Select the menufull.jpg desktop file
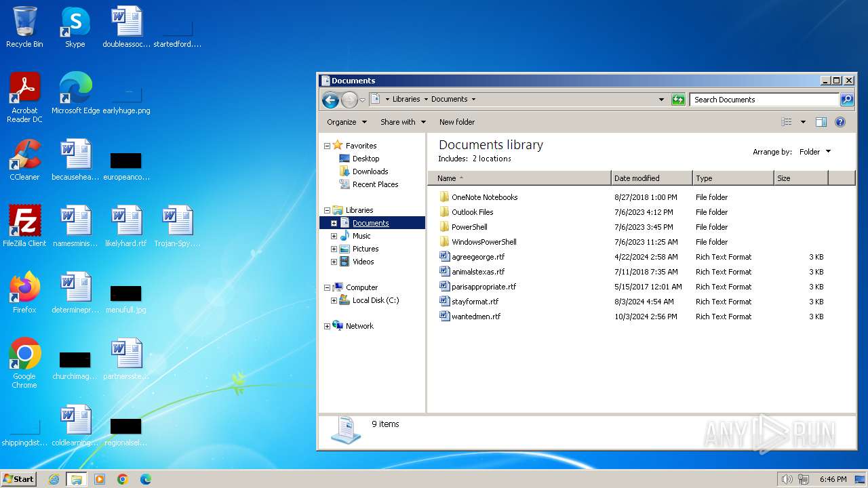The height and width of the screenshot is (488, 868). 126,298
